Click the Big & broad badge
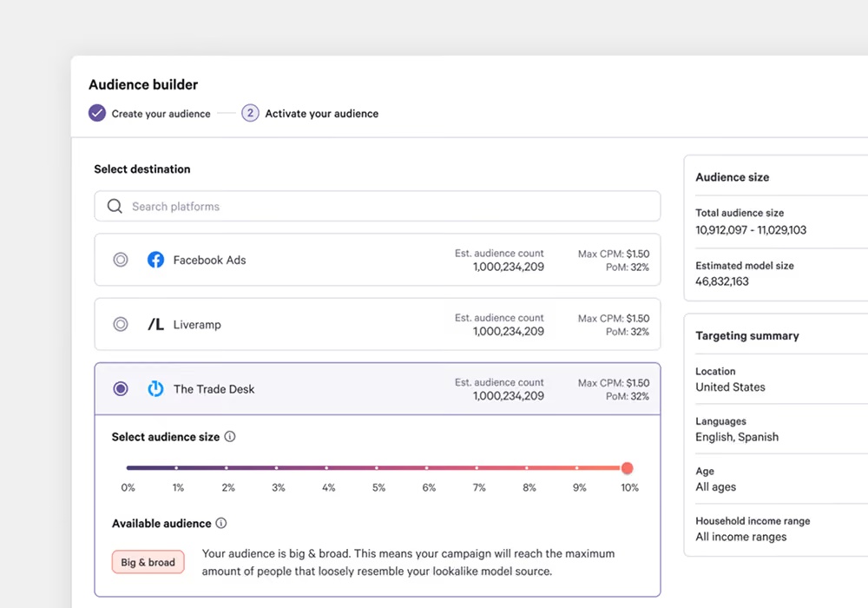Screen dimensions: 868x608 148,562
